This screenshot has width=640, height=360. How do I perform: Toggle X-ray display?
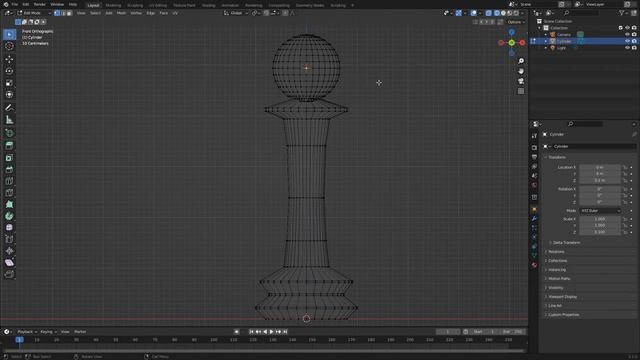(x=489, y=13)
